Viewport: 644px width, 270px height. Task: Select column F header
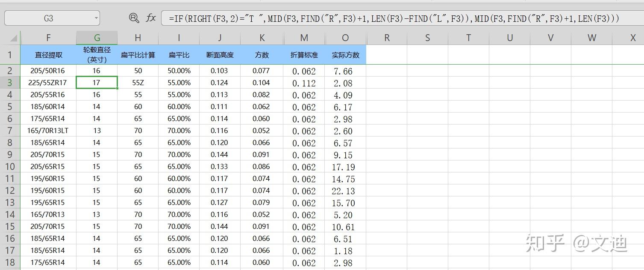pyautogui.click(x=48, y=38)
